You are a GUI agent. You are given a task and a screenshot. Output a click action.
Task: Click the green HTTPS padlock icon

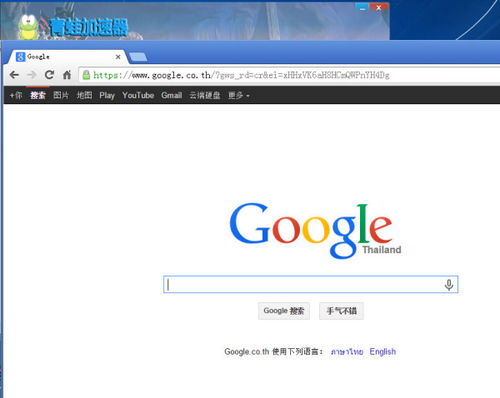coord(86,75)
